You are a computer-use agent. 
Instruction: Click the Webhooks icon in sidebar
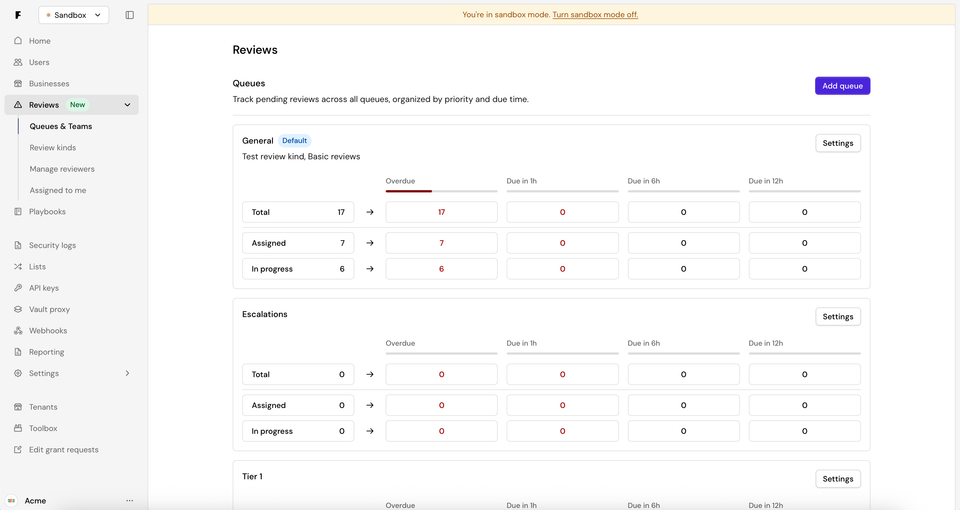[x=18, y=331]
